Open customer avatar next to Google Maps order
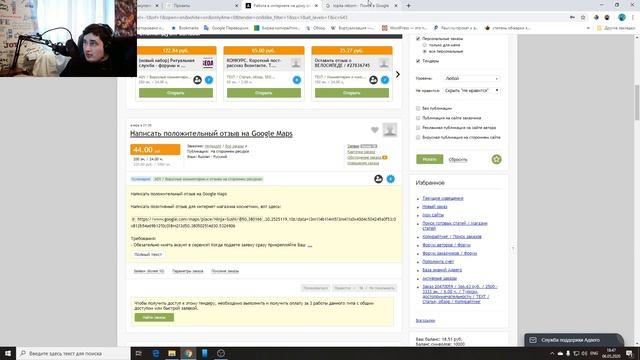This screenshot has width=640, height=360. [390, 130]
